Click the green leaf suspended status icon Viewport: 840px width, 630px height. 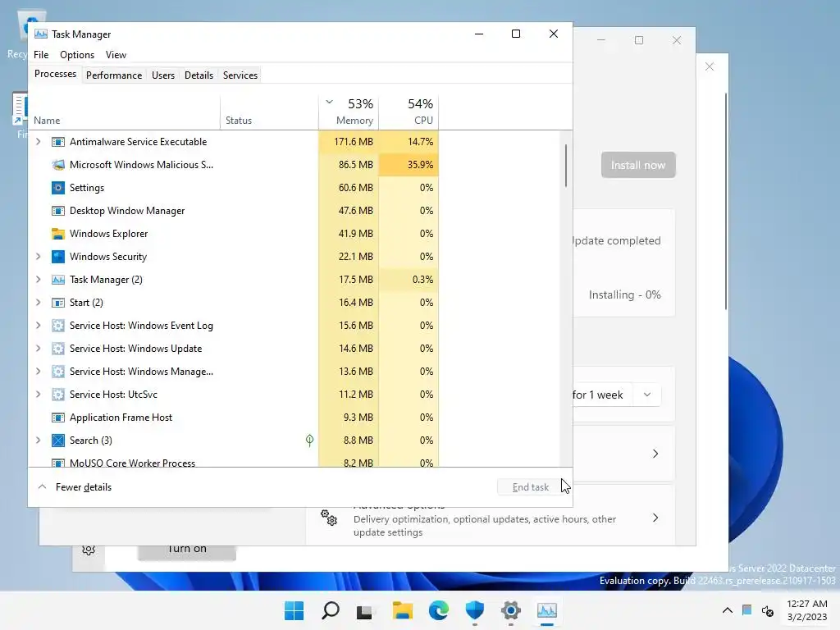[309, 441]
